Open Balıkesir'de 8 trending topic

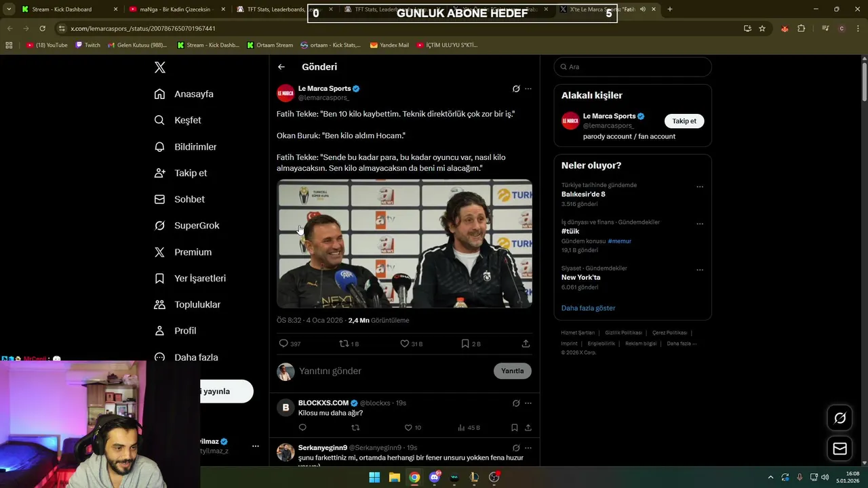583,195
